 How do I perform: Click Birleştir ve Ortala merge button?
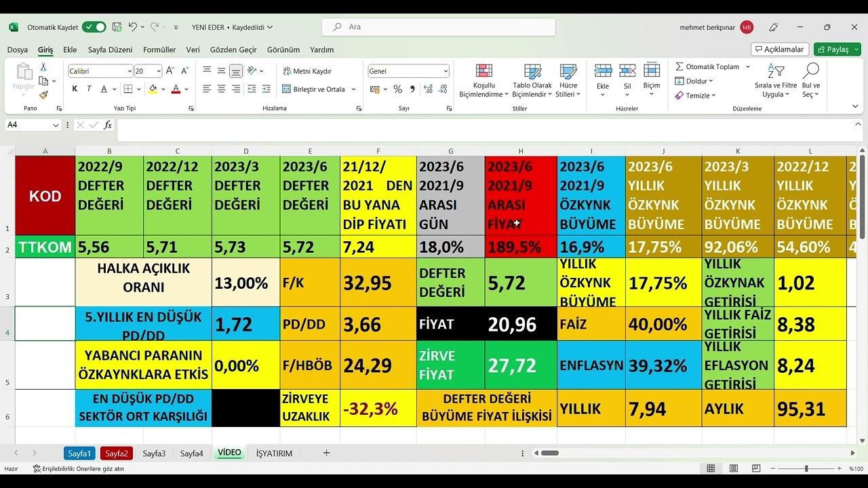click(313, 89)
